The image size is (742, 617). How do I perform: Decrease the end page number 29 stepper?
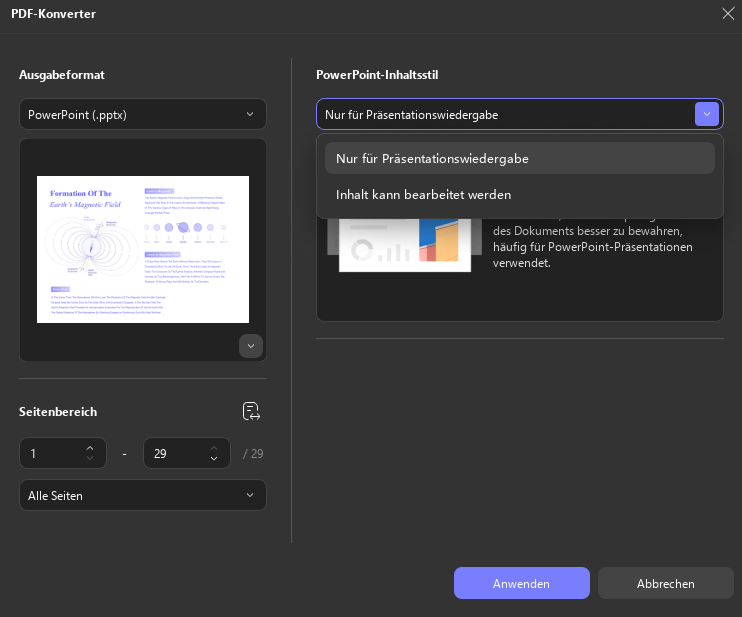point(214,458)
